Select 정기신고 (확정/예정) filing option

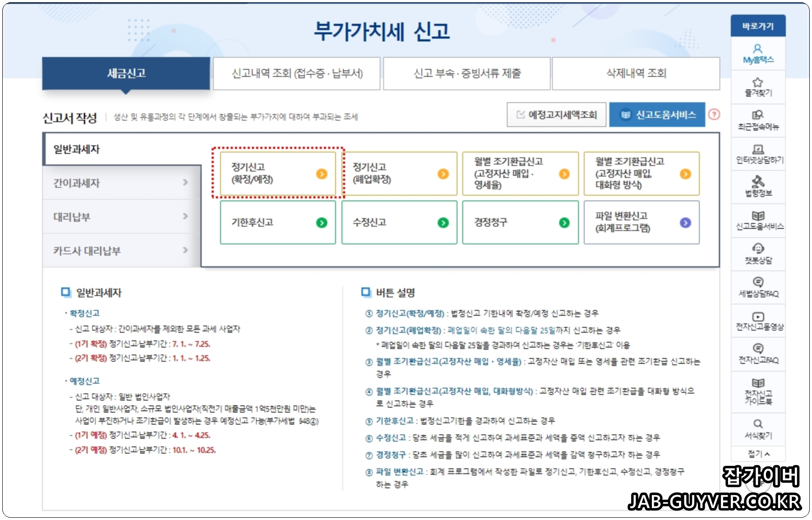click(x=277, y=174)
